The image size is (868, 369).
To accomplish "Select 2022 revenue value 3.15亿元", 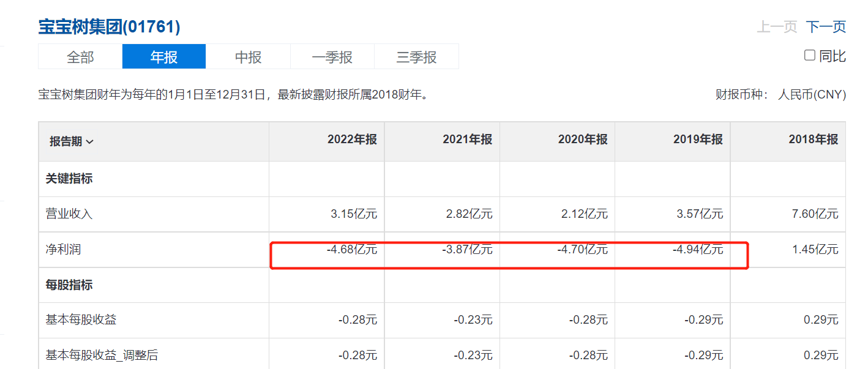I will [x=353, y=214].
